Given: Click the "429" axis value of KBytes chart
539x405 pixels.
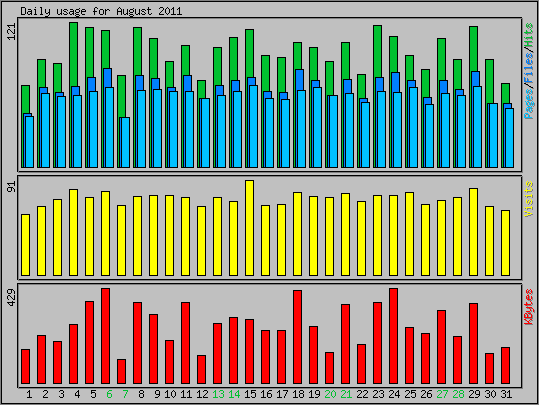Looking at the screenshot, I should point(12,298).
